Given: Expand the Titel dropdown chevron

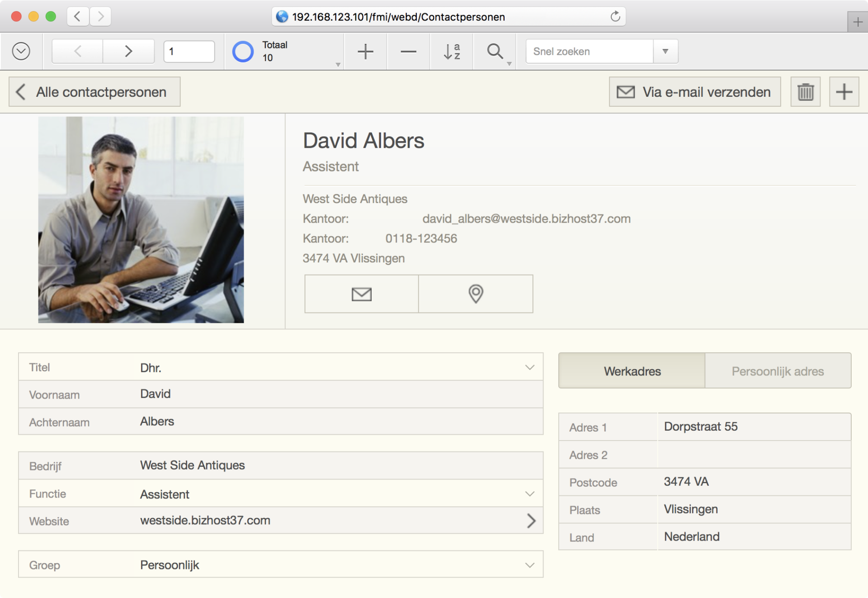Looking at the screenshot, I should coord(530,367).
